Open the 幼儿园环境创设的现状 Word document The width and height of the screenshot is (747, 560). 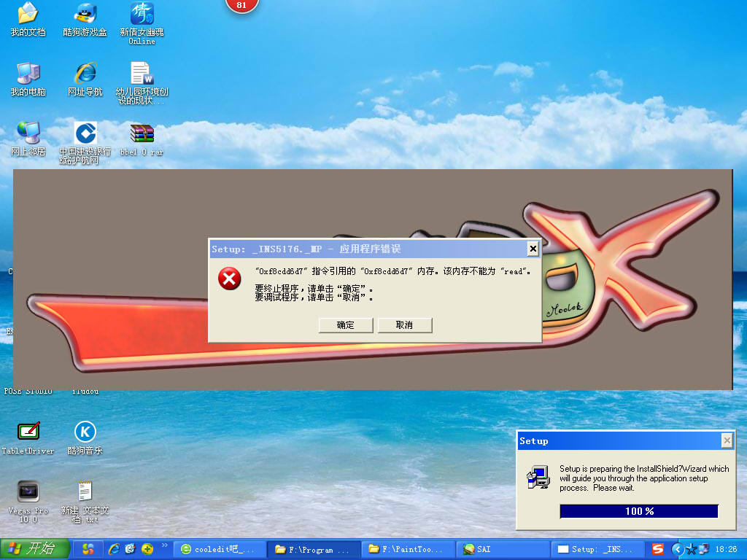click(142, 83)
